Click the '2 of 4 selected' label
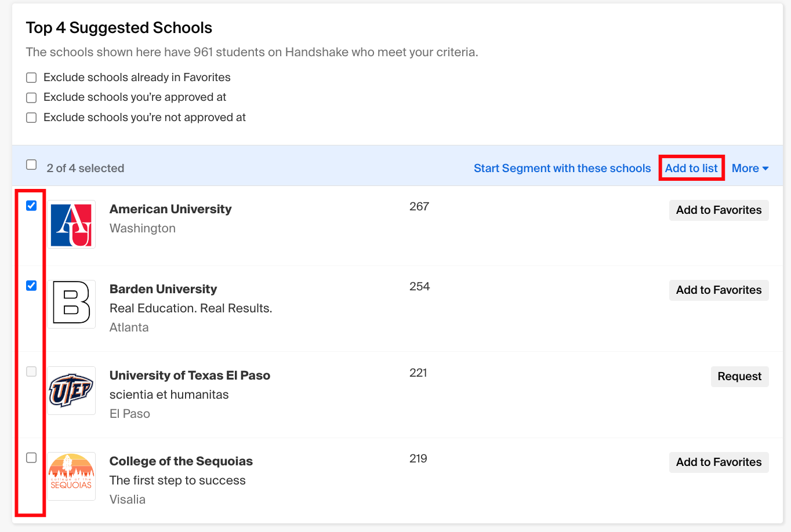Image resolution: width=791 pixels, height=532 pixels. (x=85, y=168)
